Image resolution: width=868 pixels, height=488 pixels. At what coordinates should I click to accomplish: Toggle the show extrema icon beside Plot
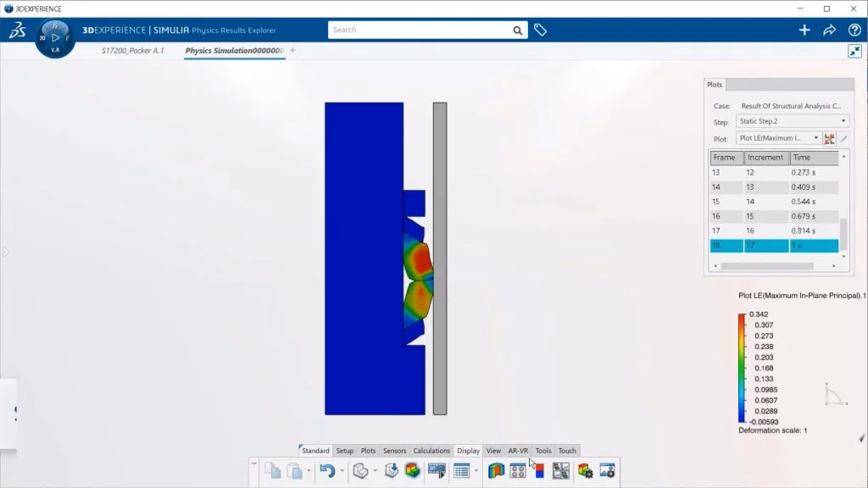[830, 138]
